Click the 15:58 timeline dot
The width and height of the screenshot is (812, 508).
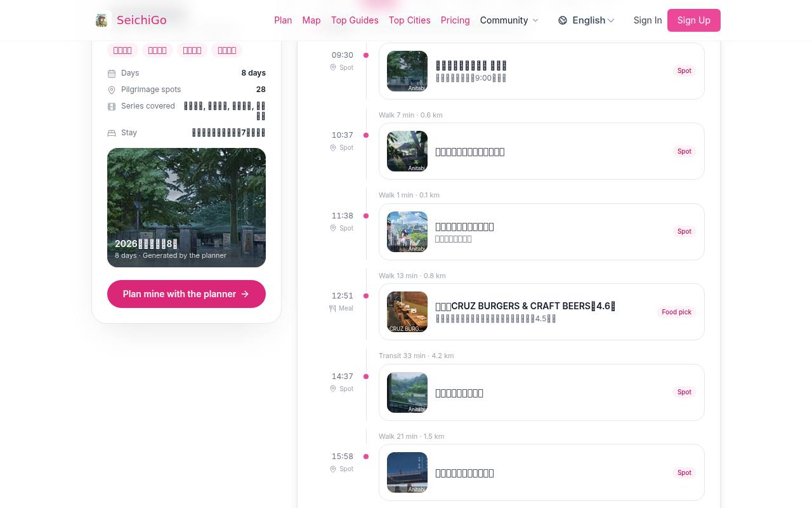click(366, 457)
